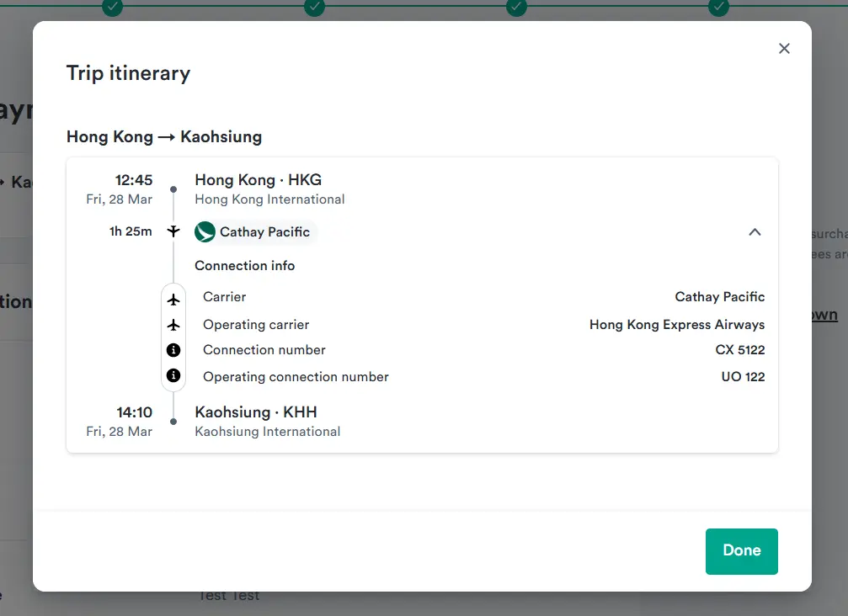Click the Cathay Pacific airline chip

click(255, 231)
